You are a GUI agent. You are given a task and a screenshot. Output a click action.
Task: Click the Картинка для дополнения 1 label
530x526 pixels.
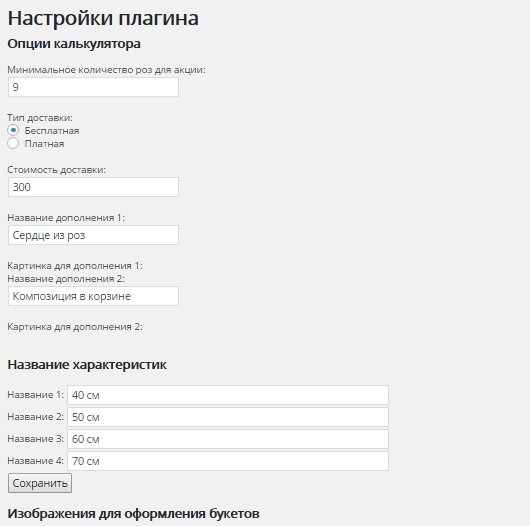click(x=75, y=266)
